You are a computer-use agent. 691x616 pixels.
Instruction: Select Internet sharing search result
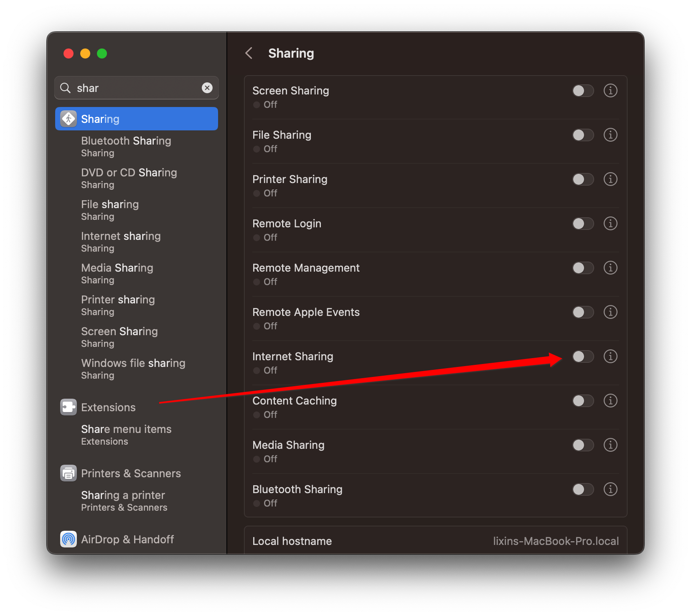click(x=137, y=242)
